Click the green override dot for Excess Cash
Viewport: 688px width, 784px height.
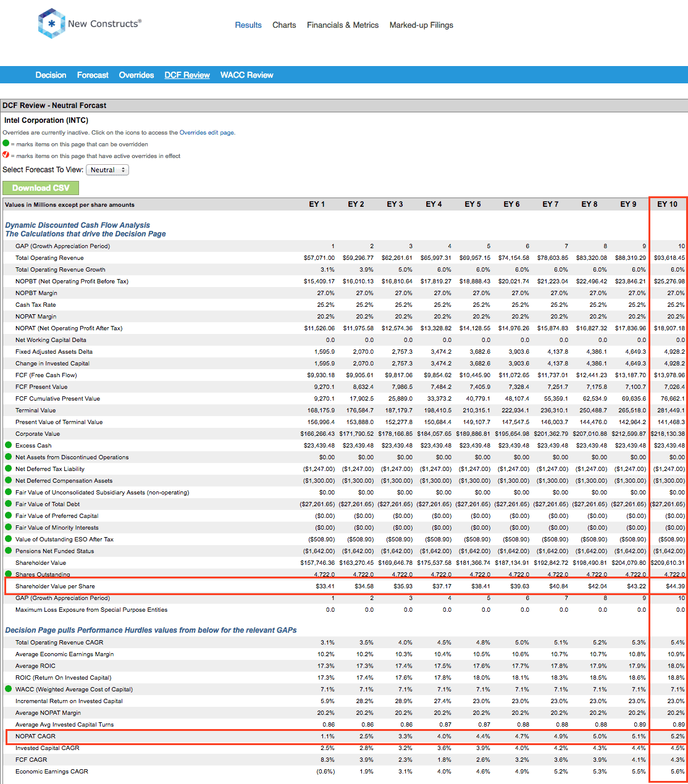click(x=9, y=445)
